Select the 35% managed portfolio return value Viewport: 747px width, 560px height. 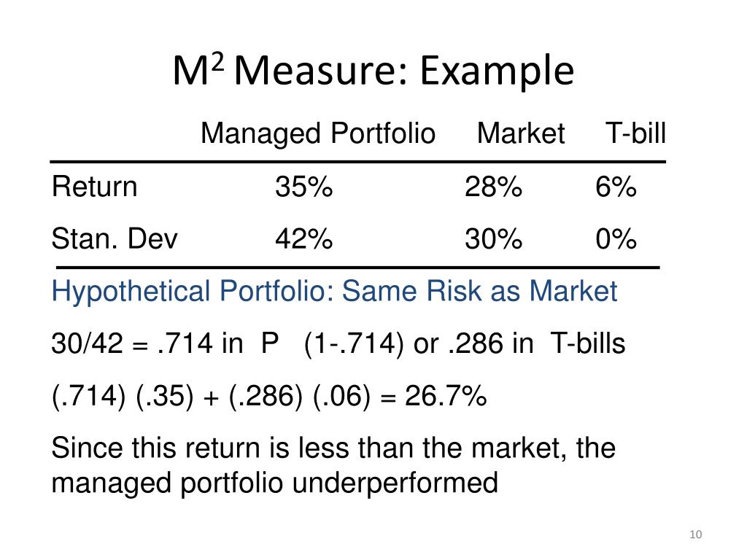[x=303, y=188]
